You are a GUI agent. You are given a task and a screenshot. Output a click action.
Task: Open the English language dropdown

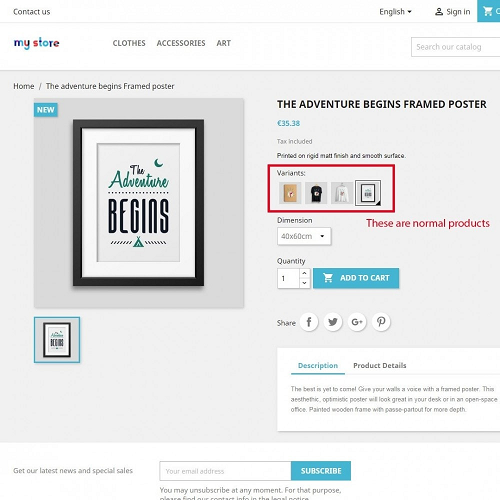395,12
